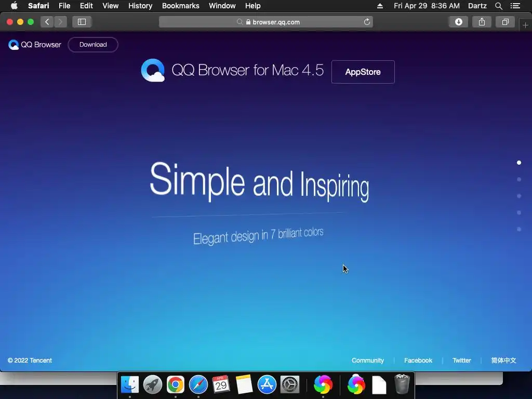Click the eject icon in menu bar
The height and width of the screenshot is (399, 532).
point(380,6)
